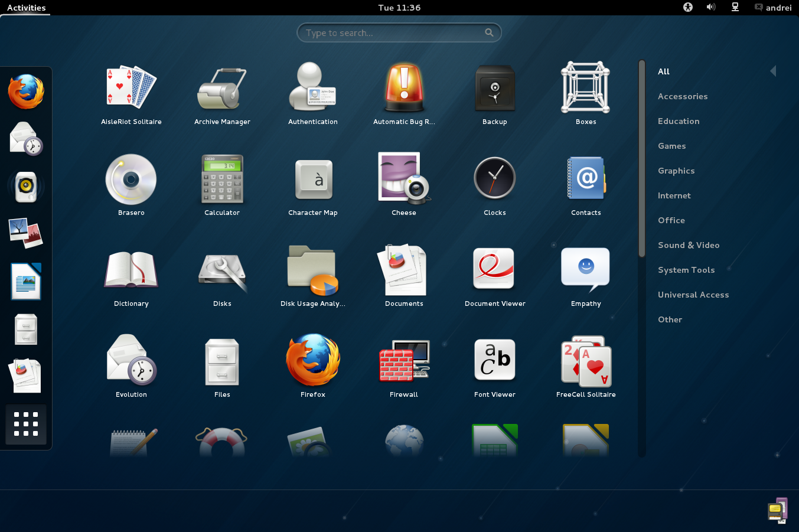Open the volume control in top bar
Screen dimensions: 799x532
tap(711, 7)
